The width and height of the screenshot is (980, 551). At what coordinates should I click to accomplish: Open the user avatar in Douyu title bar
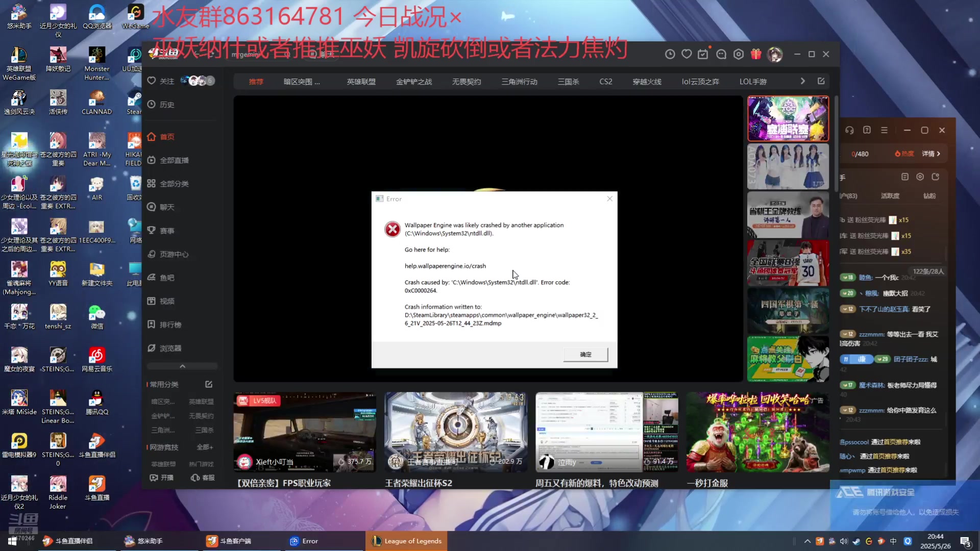(x=775, y=54)
